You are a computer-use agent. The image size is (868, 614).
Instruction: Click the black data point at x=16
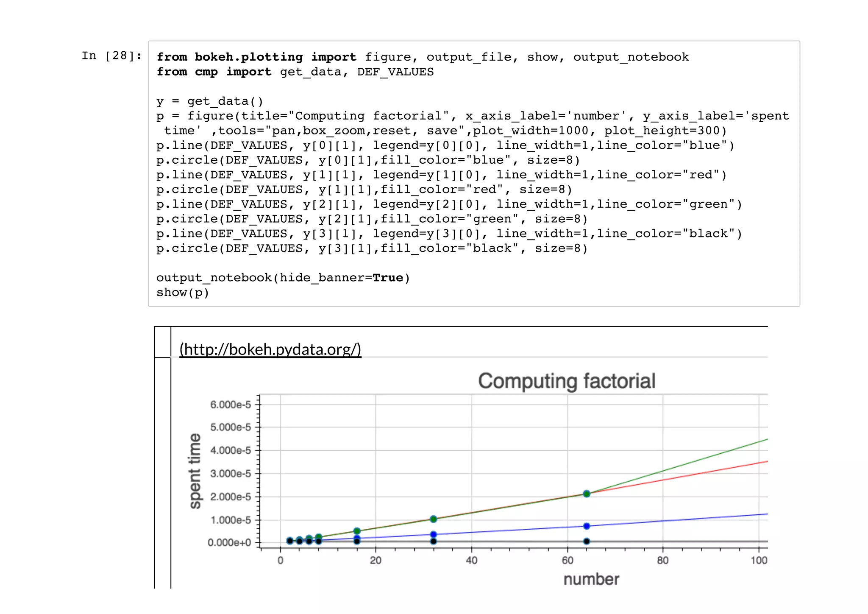tap(357, 541)
